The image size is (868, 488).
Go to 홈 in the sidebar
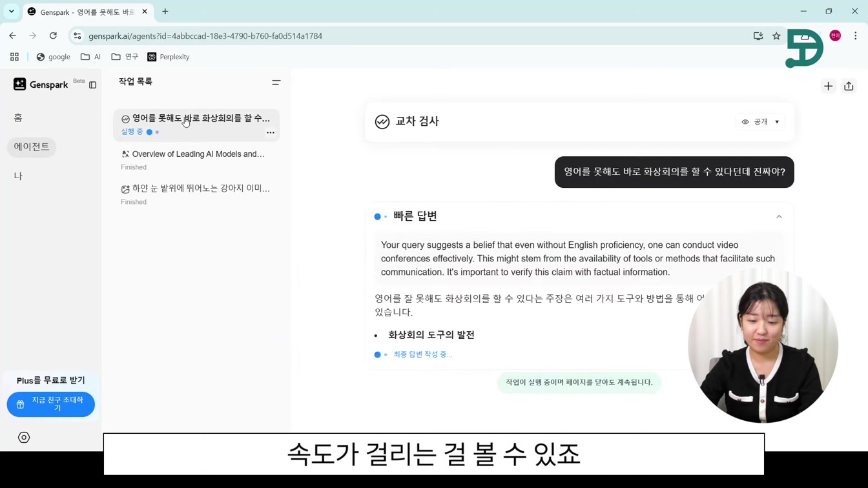[x=18, y=117]
